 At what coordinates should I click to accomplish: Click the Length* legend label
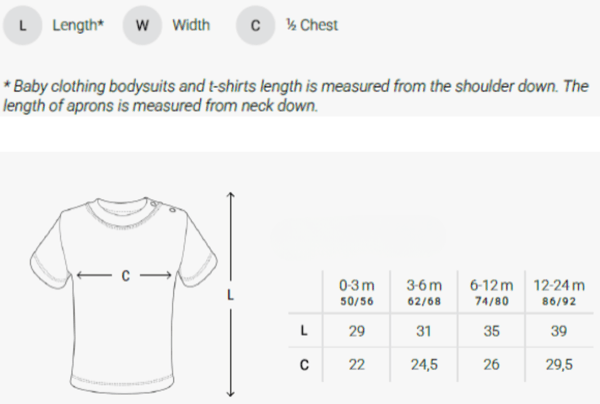pos(78,26)
